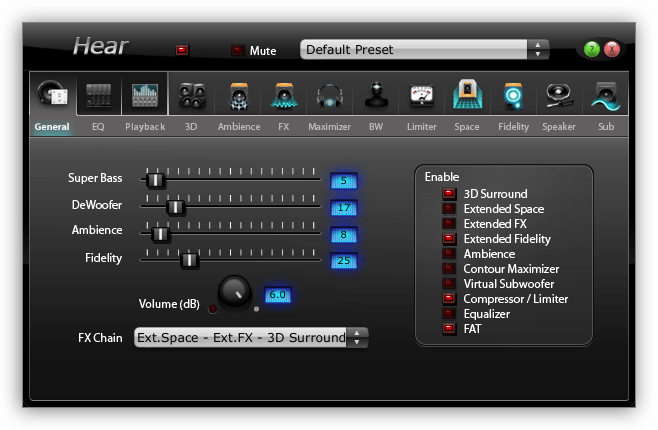Screen dimensions: 658x430
Task: Click the Volume dB knob
Action: pos(234,292)
